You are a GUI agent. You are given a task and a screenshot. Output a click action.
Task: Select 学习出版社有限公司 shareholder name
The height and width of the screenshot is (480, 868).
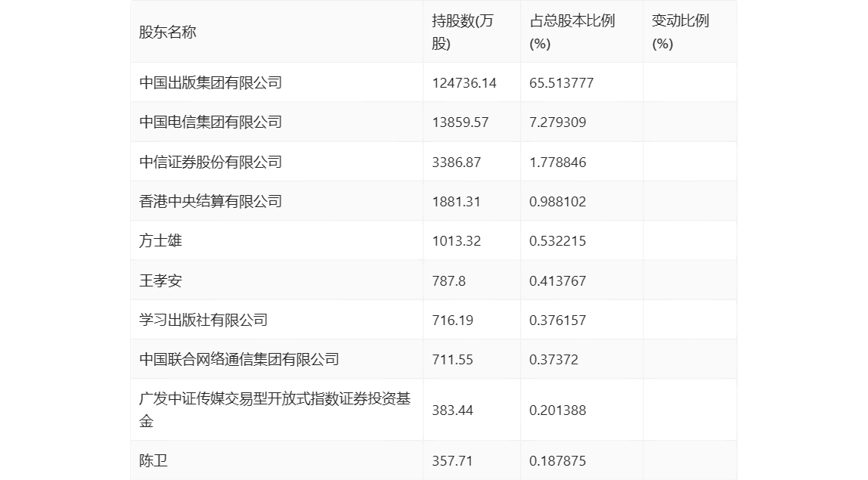203,320
